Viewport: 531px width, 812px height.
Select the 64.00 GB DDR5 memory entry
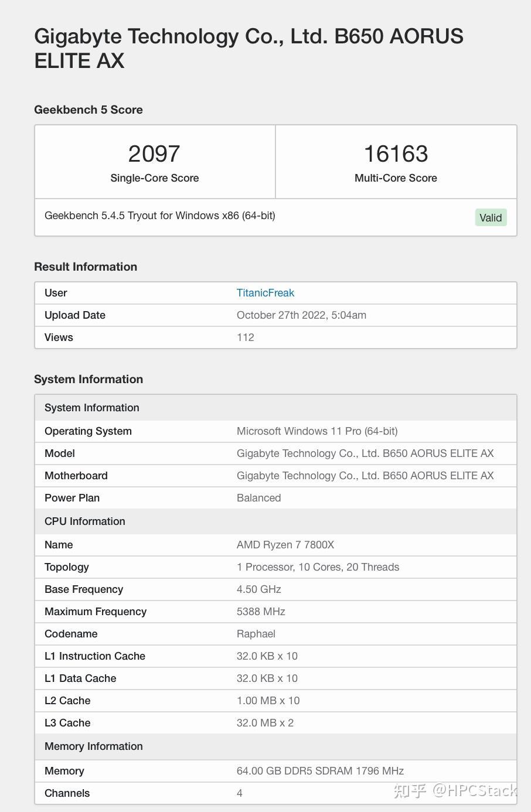tap(319, 771)
